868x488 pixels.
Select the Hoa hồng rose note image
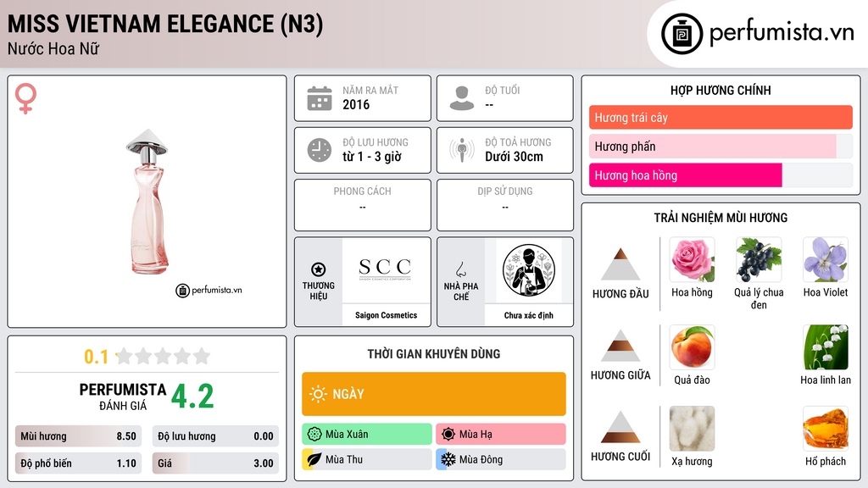click(x=692, y=259)
